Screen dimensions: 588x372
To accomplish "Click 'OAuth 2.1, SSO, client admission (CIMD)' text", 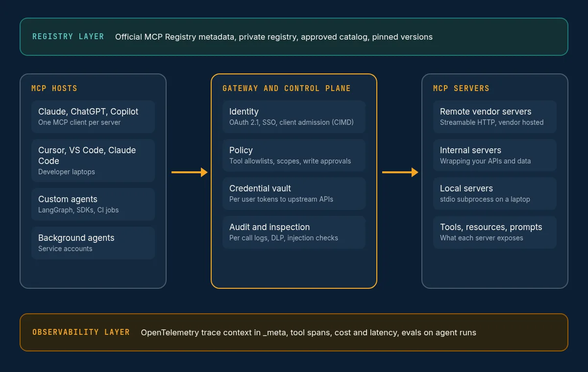I will click(292, 122).
